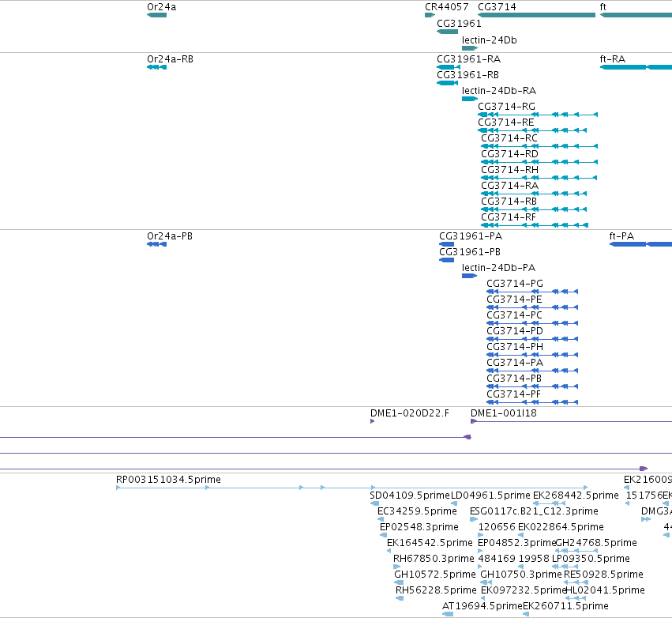
Task: Click the 120656 EST label
Action: [x=496, y=527]
